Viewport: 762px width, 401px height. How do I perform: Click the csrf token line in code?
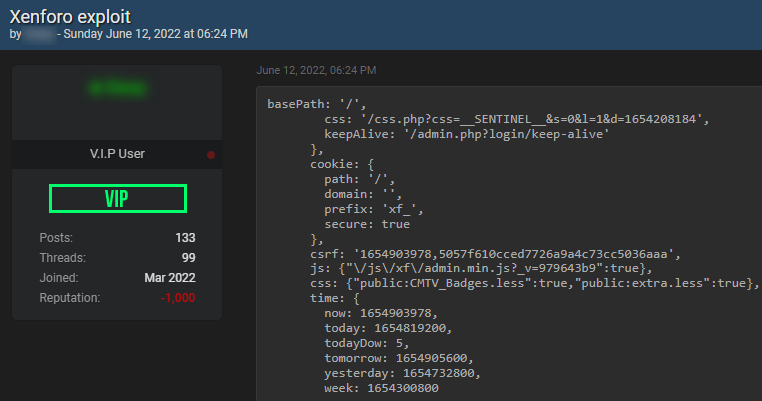(x=496, y=254)
